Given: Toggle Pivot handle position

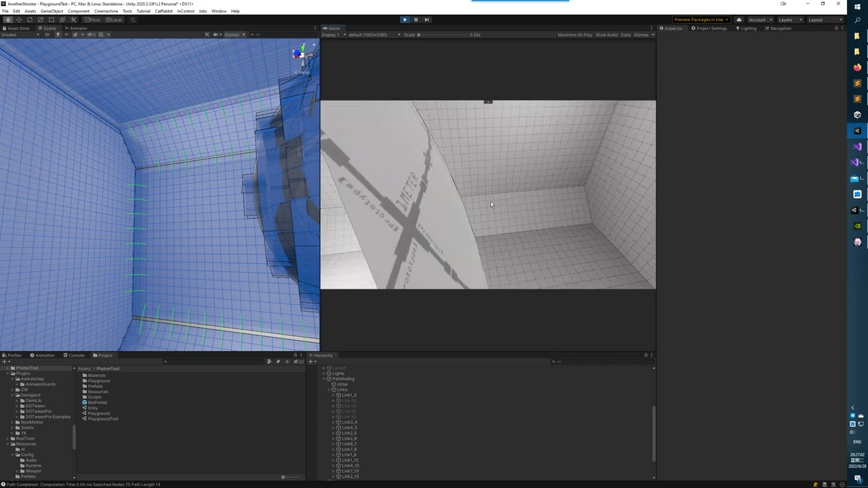Looking at the screenshot, I should pyautogui.click(x=92, y=20).
